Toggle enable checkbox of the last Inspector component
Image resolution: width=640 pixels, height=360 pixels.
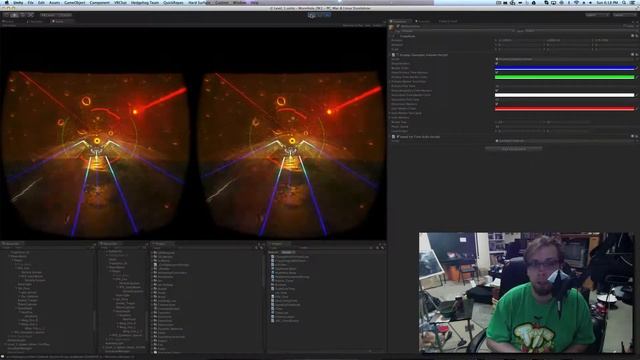pos(398,137)
